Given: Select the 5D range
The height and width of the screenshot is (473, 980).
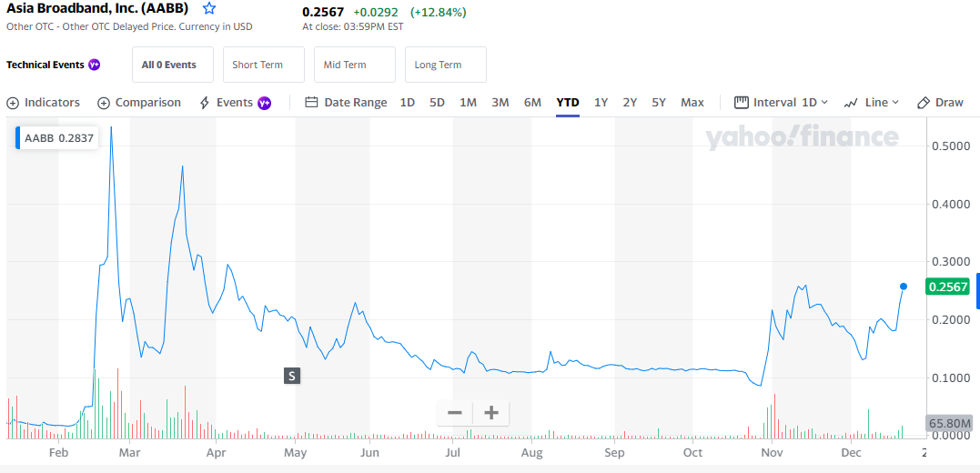Looking at the screenshot, I should point(437,103).
